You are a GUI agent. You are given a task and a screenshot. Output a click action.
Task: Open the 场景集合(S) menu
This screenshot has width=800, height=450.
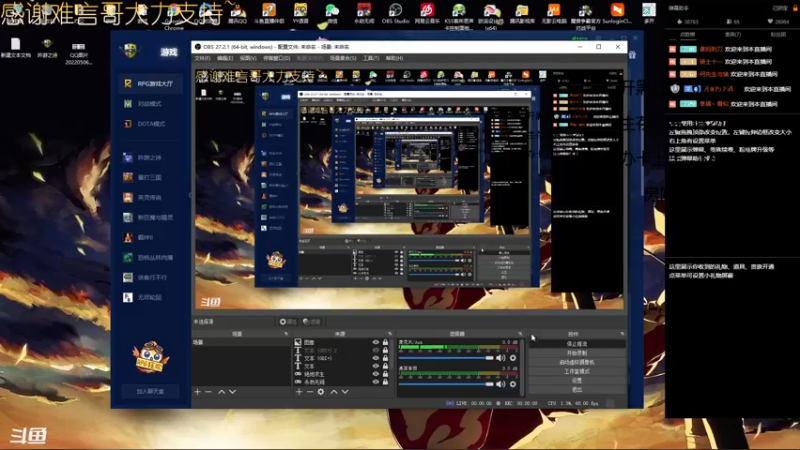click(343, 58)
